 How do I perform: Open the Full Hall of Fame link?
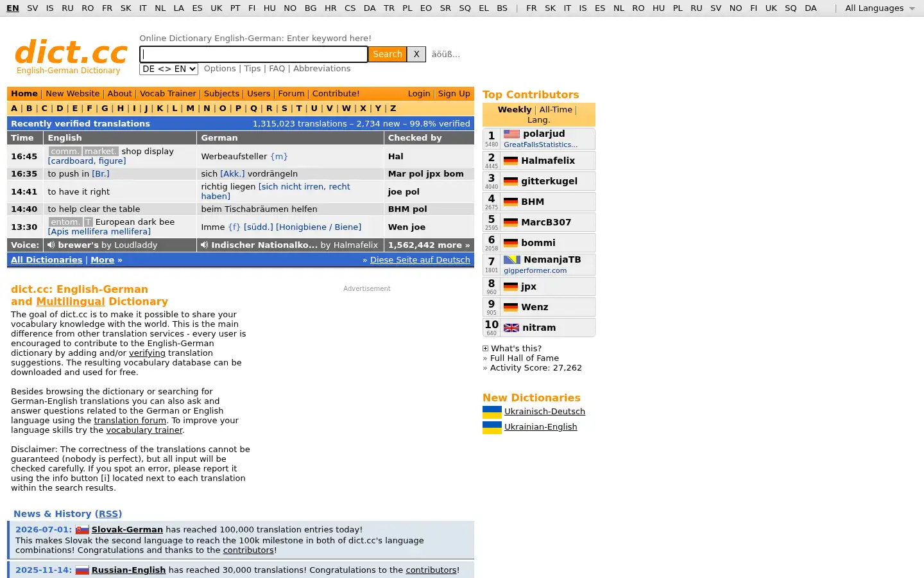(524, 358)
